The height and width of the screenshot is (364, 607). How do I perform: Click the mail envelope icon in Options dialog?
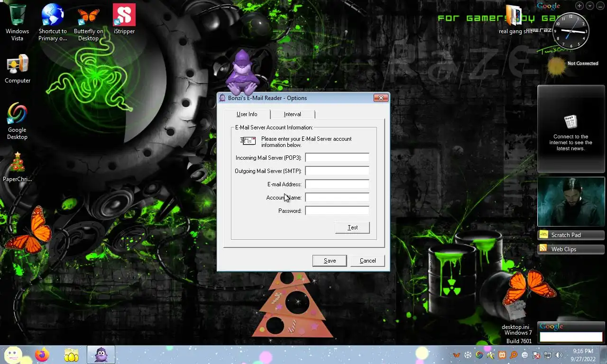(x=248, y=141)
